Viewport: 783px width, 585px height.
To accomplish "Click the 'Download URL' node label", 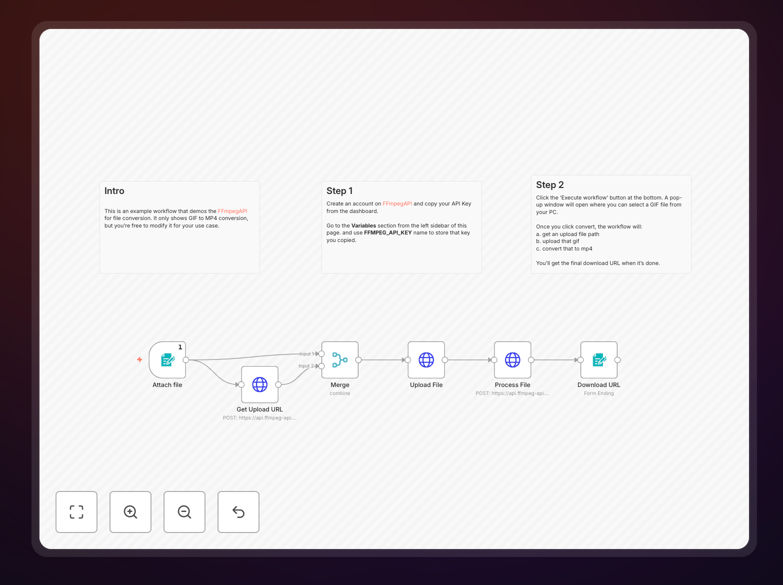I will (x=599, y=385).
